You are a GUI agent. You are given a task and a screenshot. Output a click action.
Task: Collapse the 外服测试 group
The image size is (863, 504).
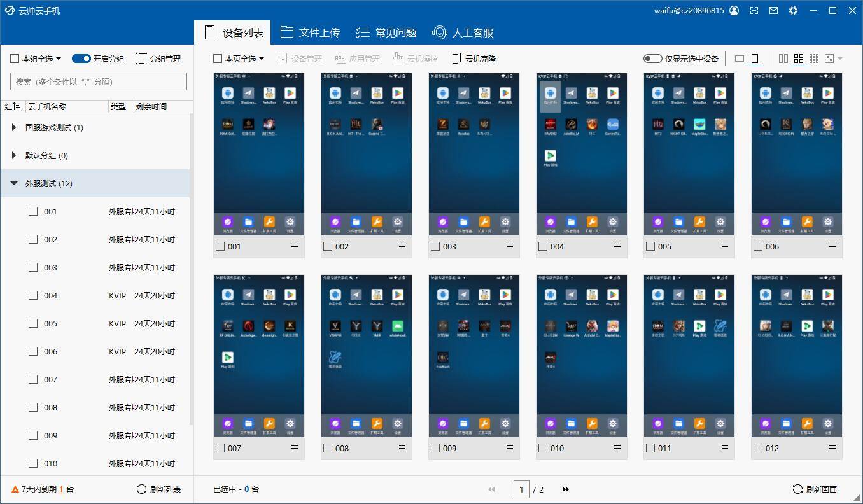pyautogui.click(x=14, y=184)
